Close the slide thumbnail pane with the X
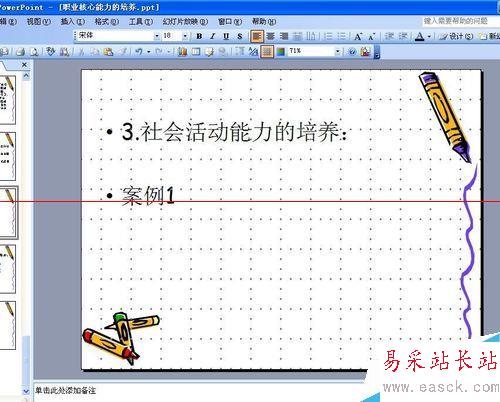 click(x=24, y=65)
